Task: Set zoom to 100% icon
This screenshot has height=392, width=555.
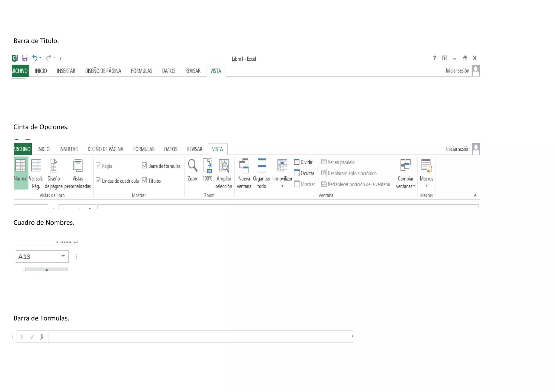Action: click(208, 166)
